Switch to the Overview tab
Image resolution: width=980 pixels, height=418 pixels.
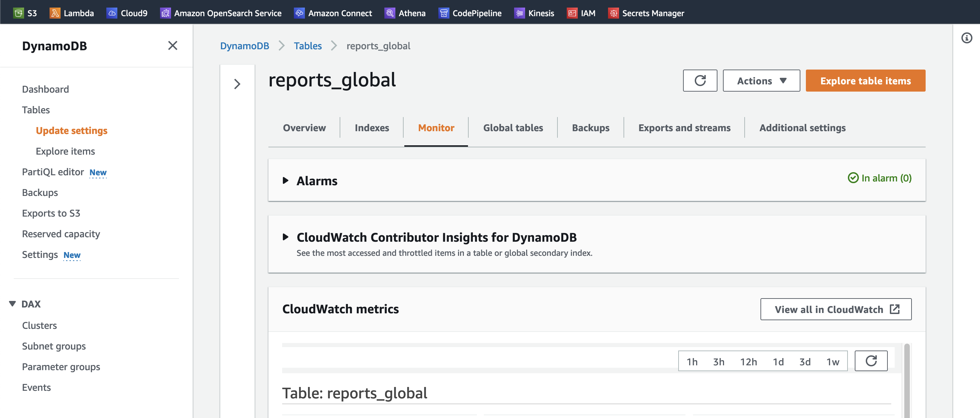304,127
